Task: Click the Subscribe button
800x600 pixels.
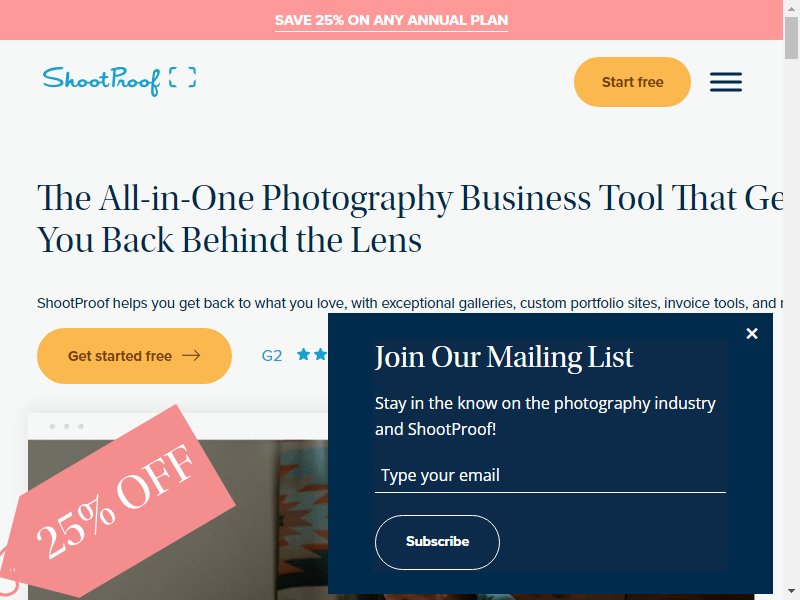Action: tap(437, 542)
